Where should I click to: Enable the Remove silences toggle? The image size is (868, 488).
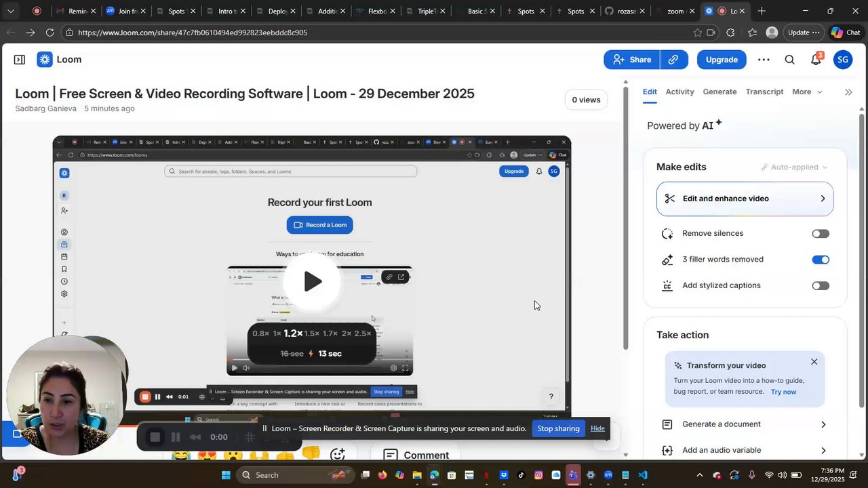click(x=821, y=234)
